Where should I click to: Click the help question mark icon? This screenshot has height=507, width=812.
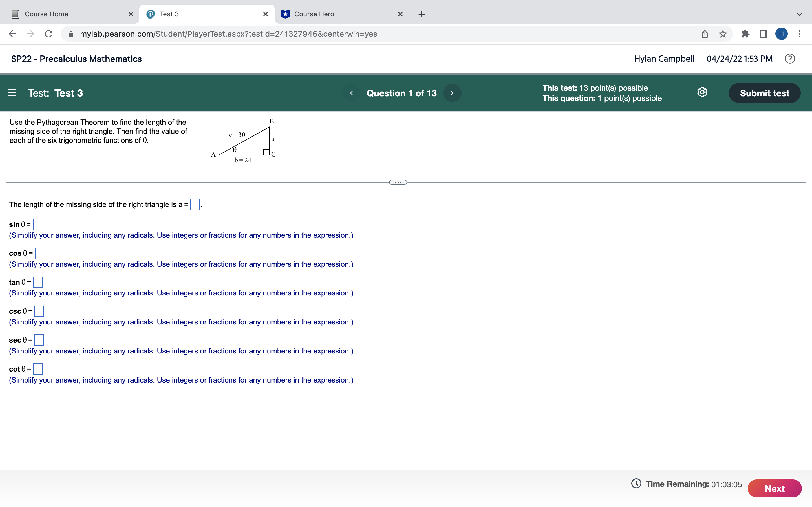[790, 59]
